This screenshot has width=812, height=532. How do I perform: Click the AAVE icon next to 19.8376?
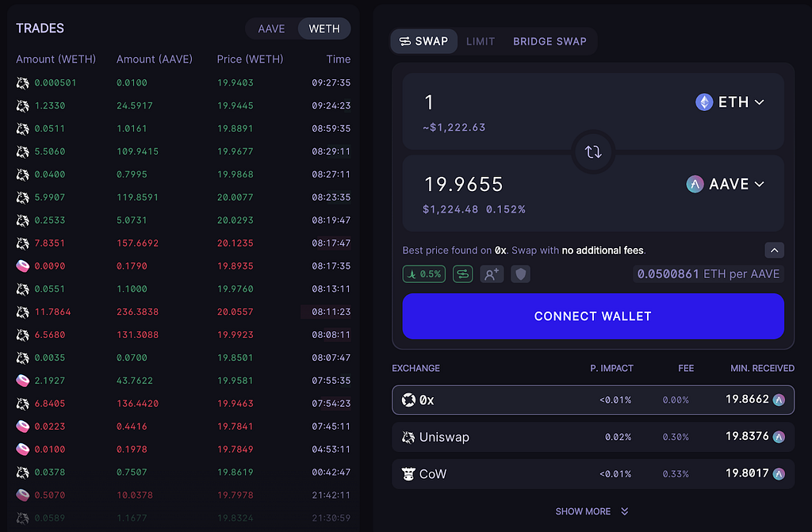pos(779,437)
